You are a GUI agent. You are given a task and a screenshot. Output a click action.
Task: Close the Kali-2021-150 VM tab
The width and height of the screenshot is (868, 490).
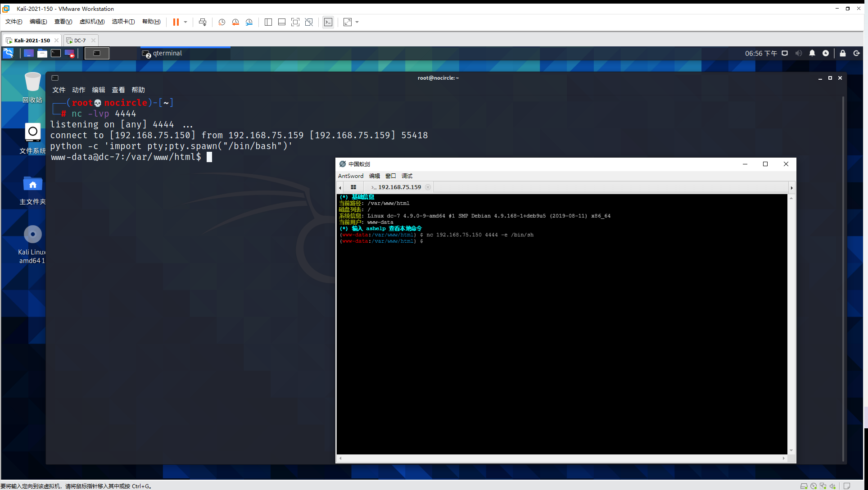[x=56, y=40]
